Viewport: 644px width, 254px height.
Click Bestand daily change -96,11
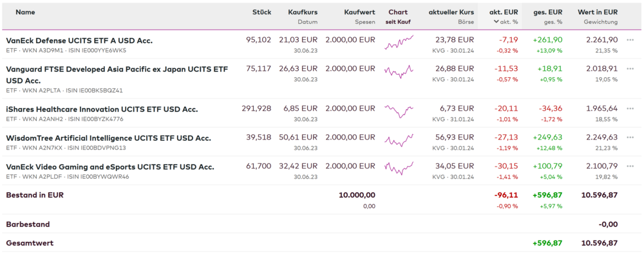[506, 195]
